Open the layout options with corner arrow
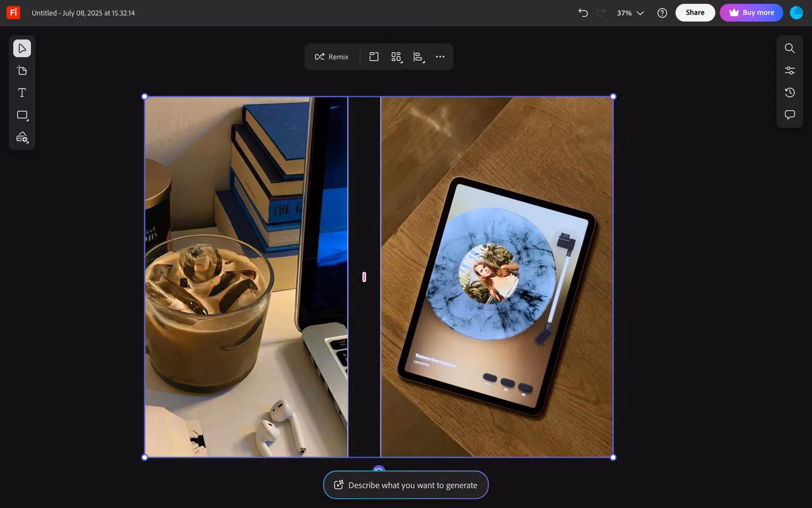 point(396,57)
